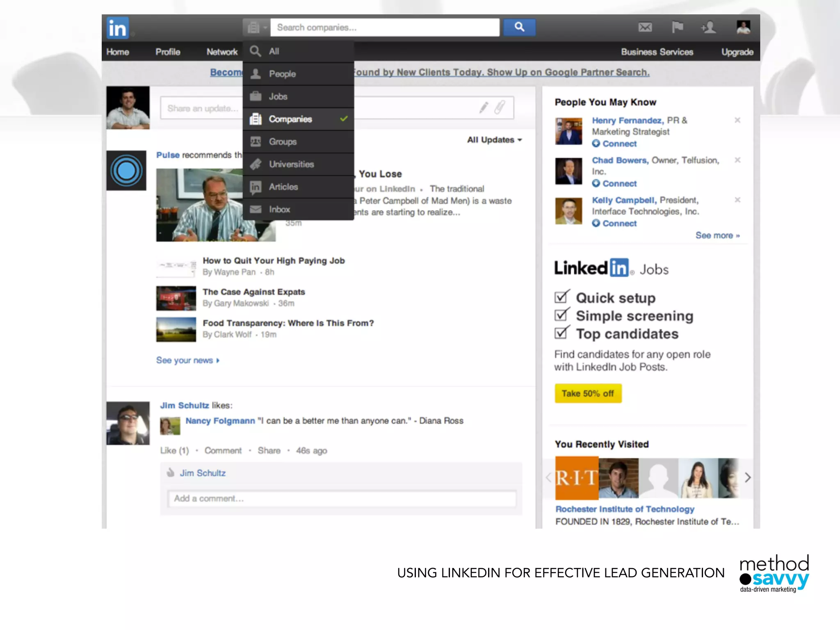This screenshot has width=840, height=630.
Task: Click the LinkedIn logo icon
Action: (118, 28)
